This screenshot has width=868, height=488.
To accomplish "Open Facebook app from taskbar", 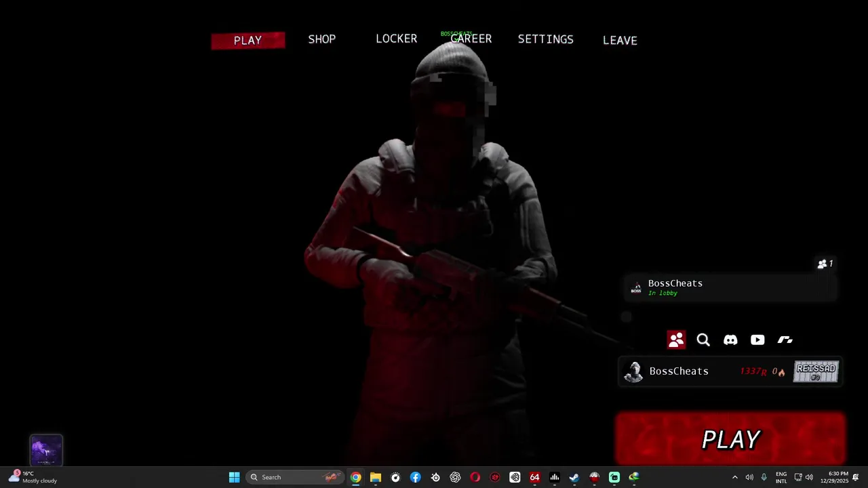I will click(x=416, y=477).
